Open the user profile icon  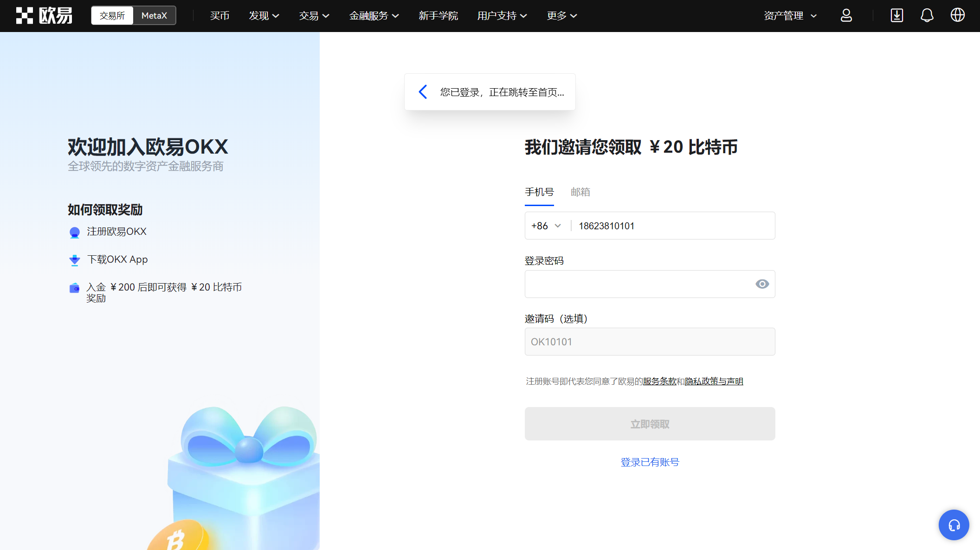[846, 15]
